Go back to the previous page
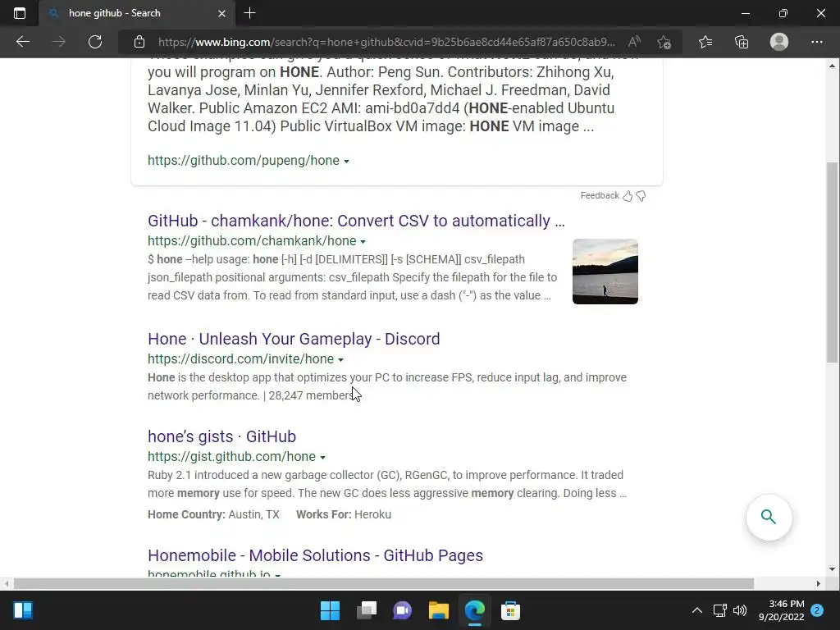This screenshot has width=840, height=630. point(22,42)
